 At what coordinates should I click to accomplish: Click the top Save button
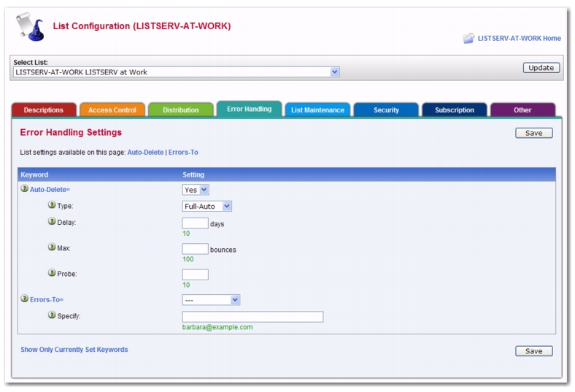click(x=534, y=133)
